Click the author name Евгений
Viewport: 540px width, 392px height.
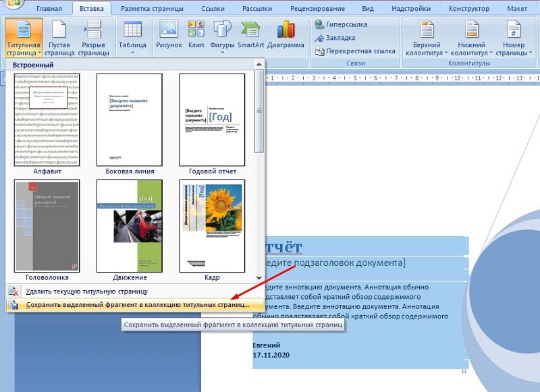pyautogui.click(x=266, y=345)
